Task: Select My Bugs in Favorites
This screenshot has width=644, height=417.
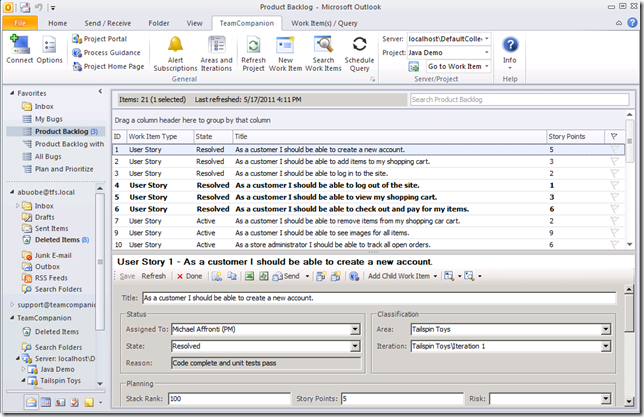Action: 48,119
